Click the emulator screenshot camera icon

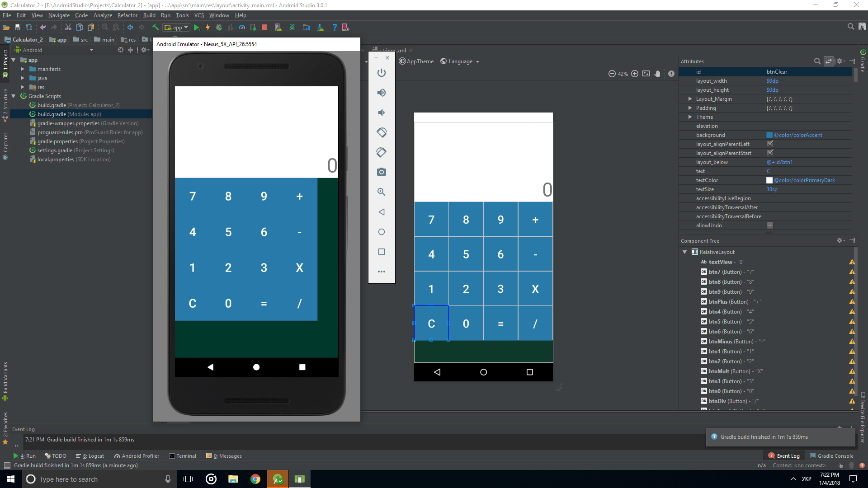[382, 172]
